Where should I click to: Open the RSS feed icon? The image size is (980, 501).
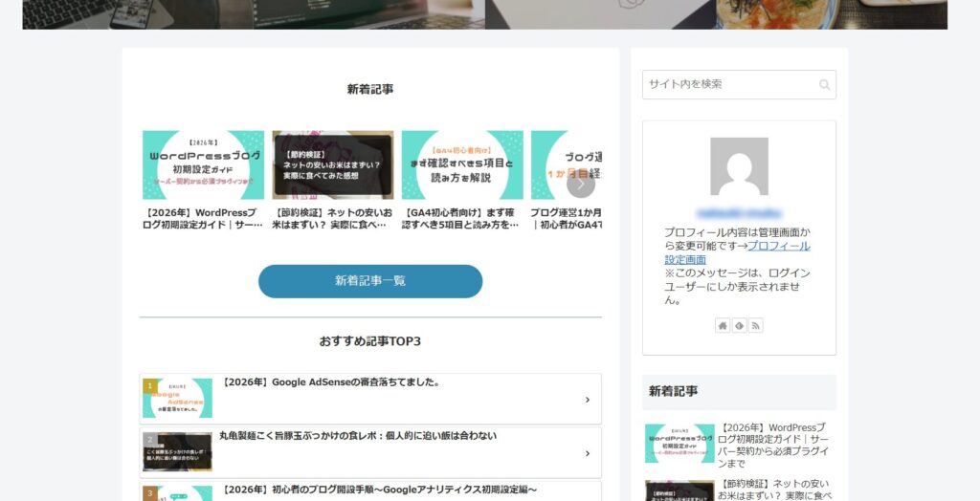point(756,325)
